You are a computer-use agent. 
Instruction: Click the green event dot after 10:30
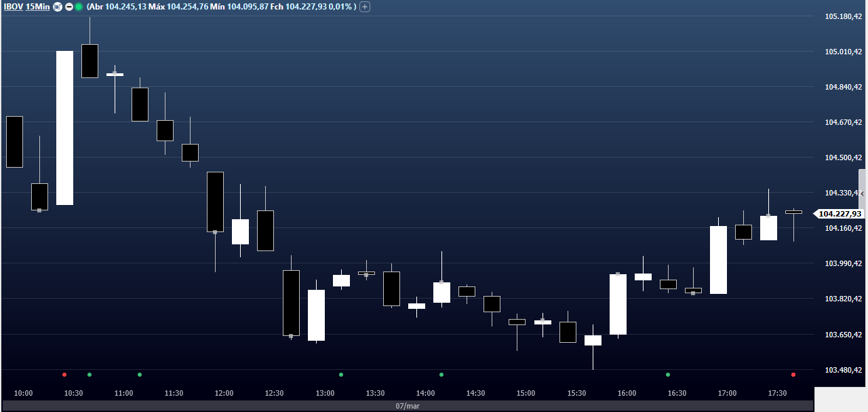tap(90, 375)
